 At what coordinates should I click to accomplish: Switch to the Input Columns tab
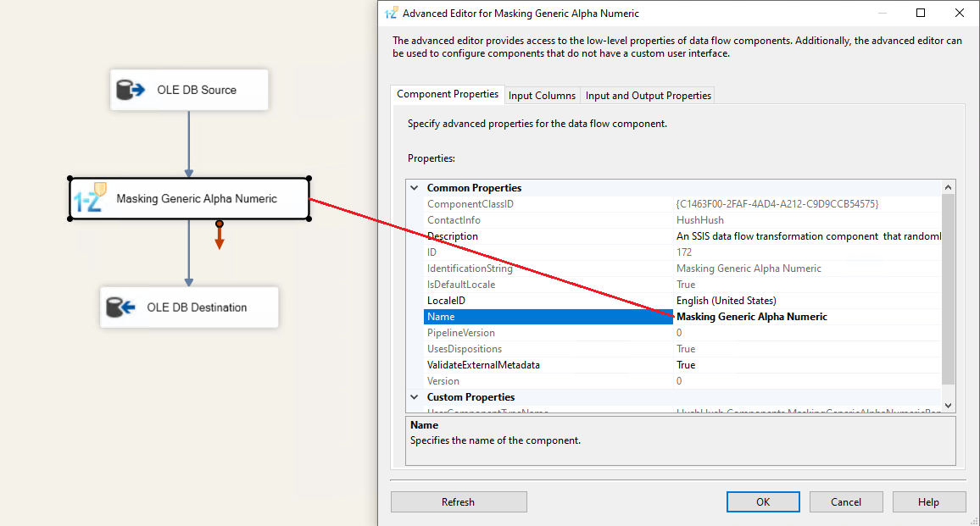point(543,96)
